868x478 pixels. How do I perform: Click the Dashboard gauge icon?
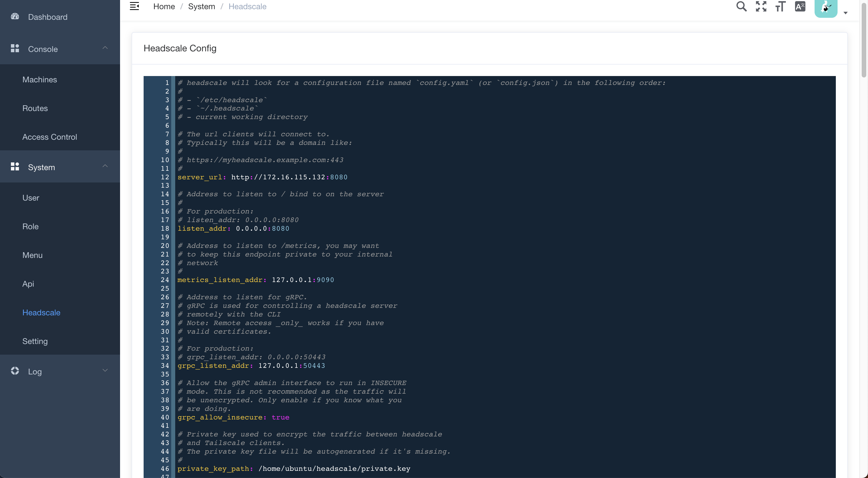(15, 16)
